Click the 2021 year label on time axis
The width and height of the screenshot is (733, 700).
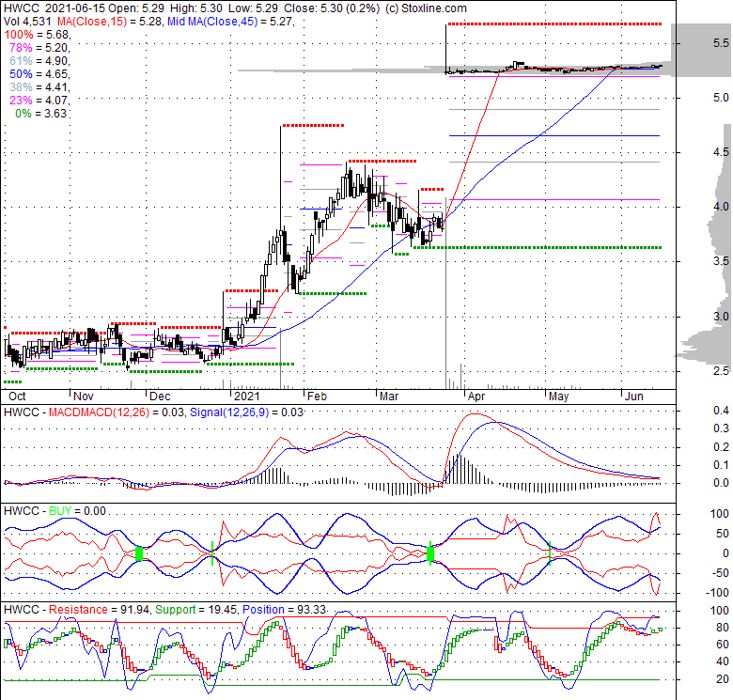[246, 397]
